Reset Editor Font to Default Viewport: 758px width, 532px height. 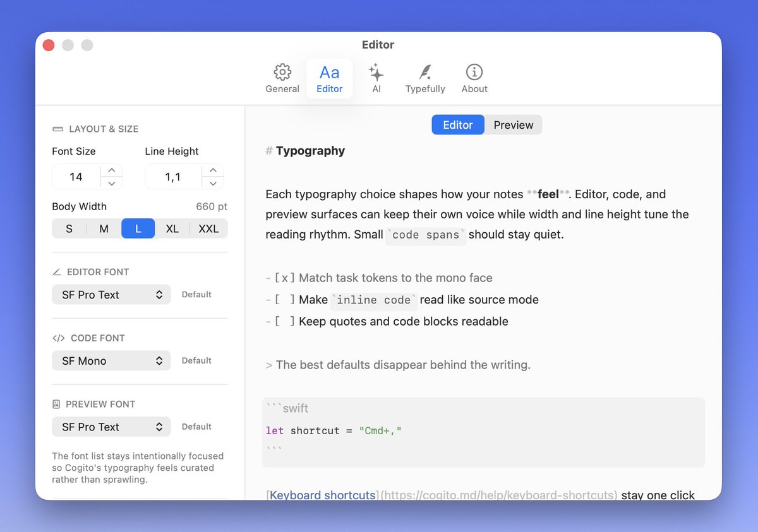point(196,295)
